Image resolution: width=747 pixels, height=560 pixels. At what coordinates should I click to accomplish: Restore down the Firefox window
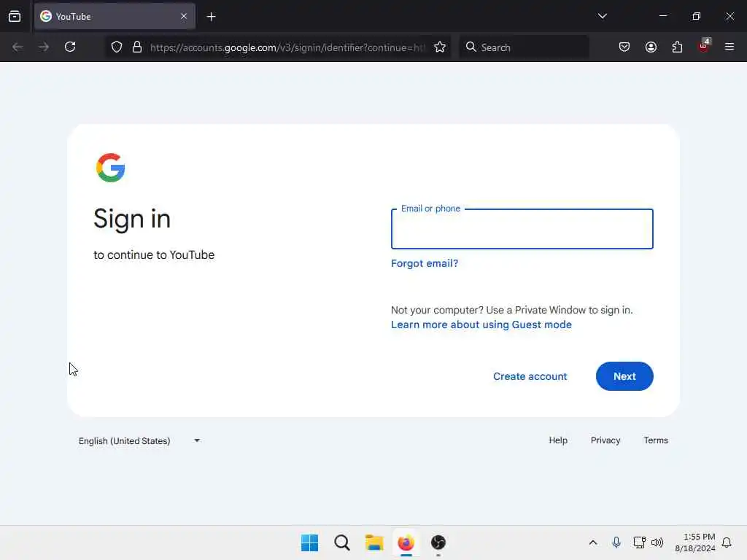tap(697, 16)
